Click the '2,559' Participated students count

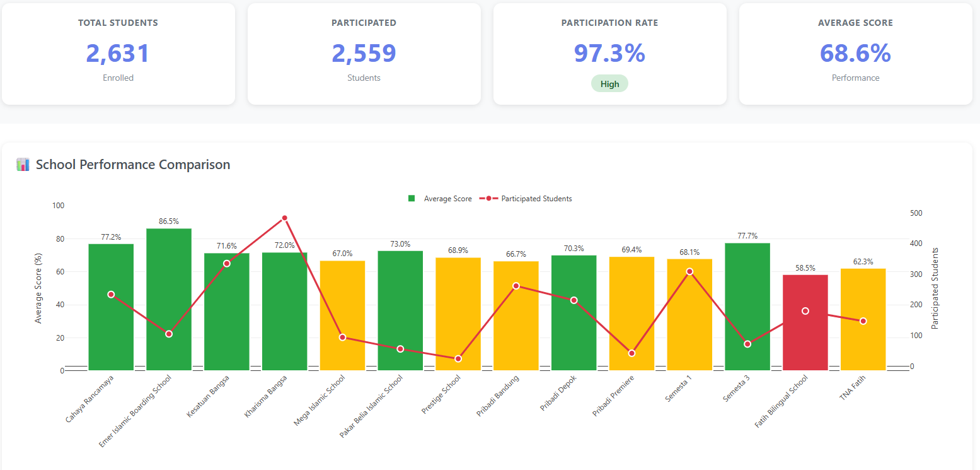(x=364, y=54)
